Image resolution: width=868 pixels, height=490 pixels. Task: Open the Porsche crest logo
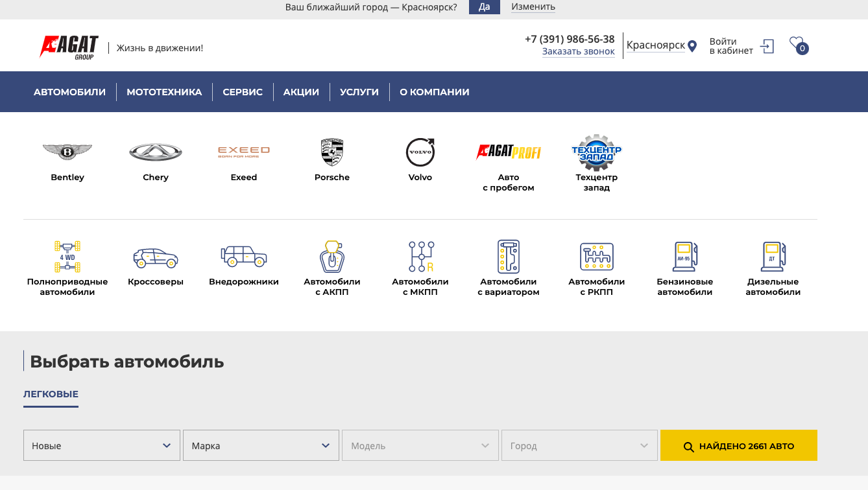(x=332, y=152)
